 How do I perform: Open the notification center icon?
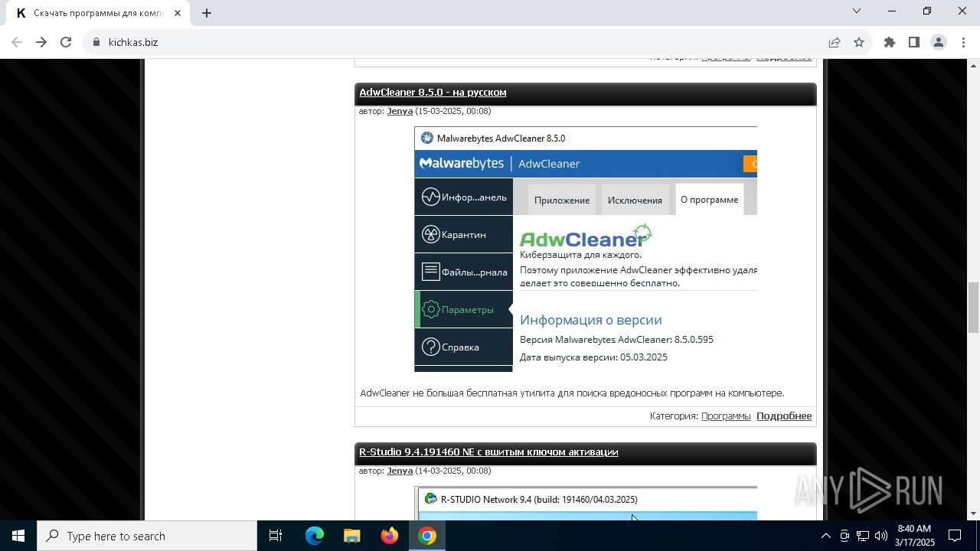pyautogui.click(x=955, y=536)
